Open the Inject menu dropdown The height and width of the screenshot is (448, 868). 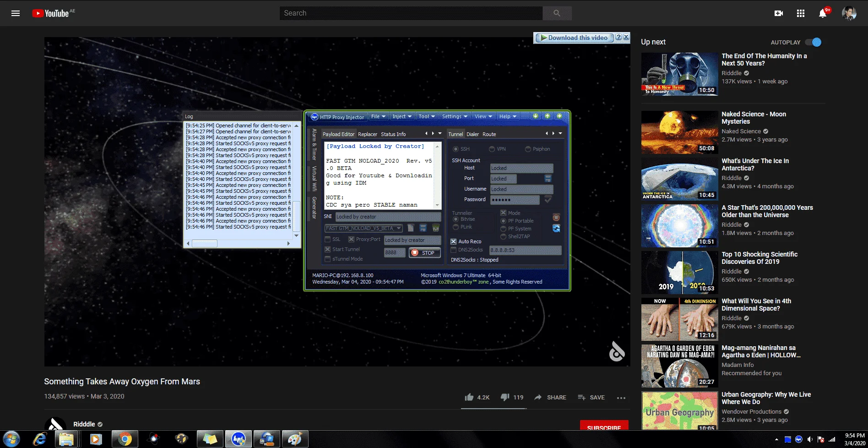402,116
